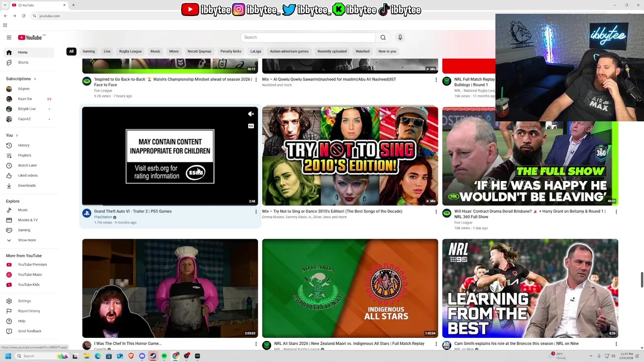644x362 pixels.
Task: Open Grand Theft Auto VI Trailer 2 title
Action: (133, 211)
